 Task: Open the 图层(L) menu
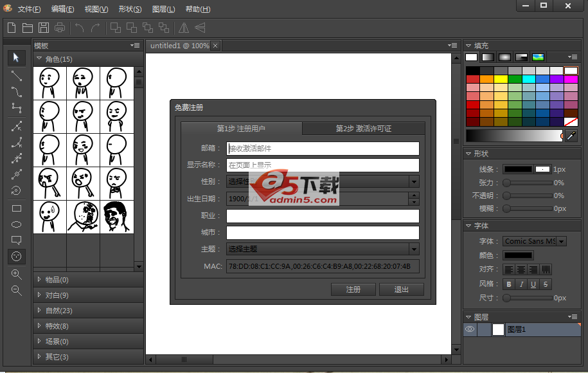coord(163,9)
